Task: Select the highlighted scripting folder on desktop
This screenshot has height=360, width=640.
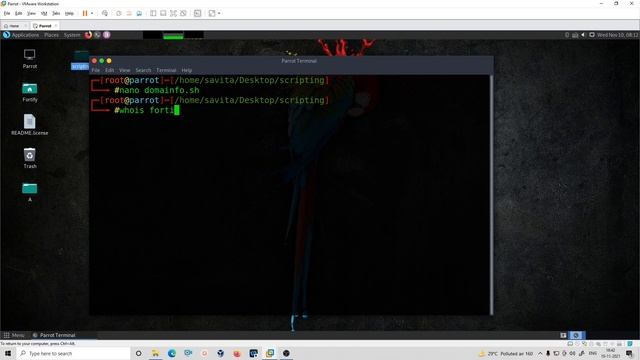Action: pyautogui.click(x=80, y=60)
